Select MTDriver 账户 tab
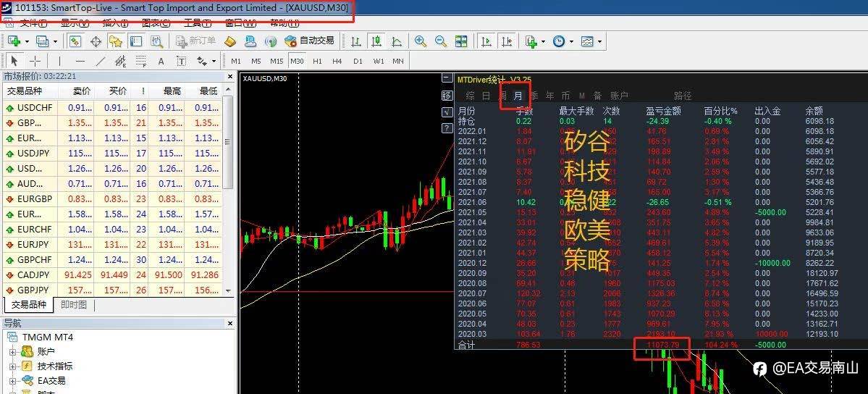The height and width of the screenshot is (394, 868). click(619, 96)
